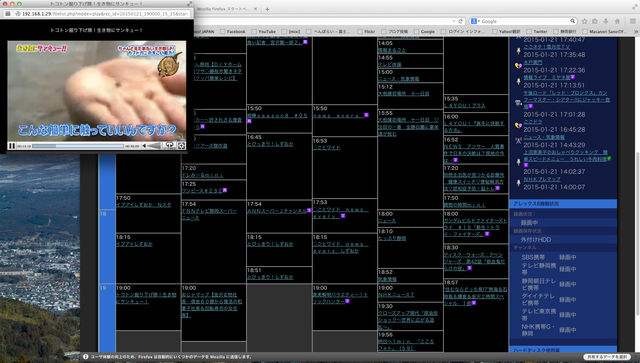
Task: Open the Firefox hamburger menu
Action: pos(633,21)
